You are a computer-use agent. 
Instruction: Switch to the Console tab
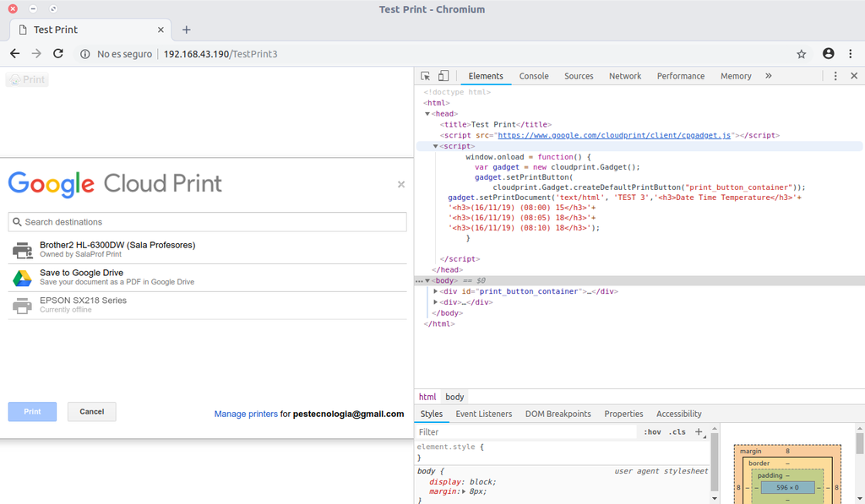pyautogui.click(x=534, y=76)
